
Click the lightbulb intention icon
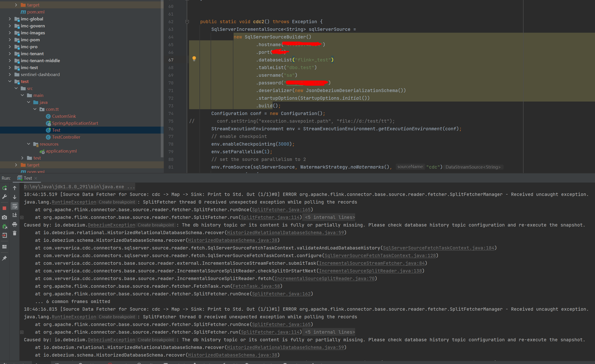(194, 59)
